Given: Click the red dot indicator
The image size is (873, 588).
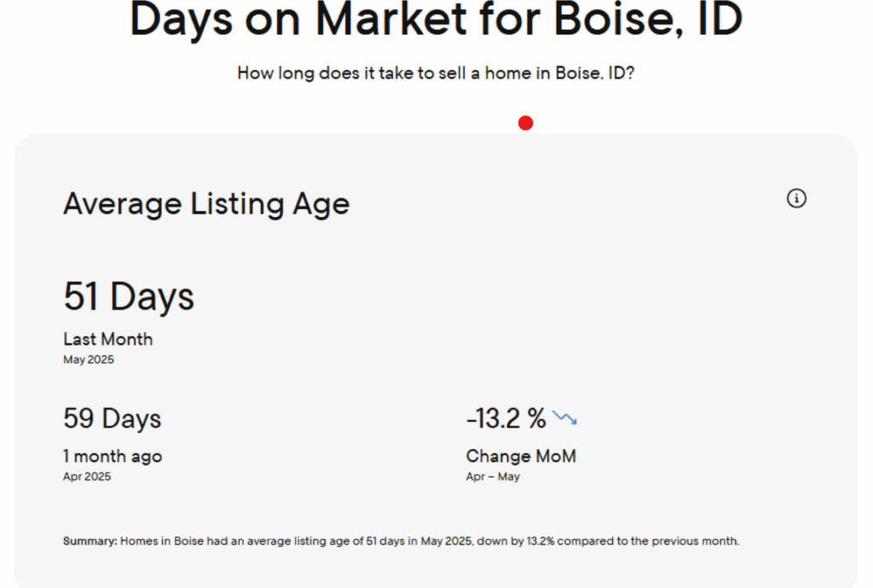Looking at the screenshot, I should click(x=526, y=124).
